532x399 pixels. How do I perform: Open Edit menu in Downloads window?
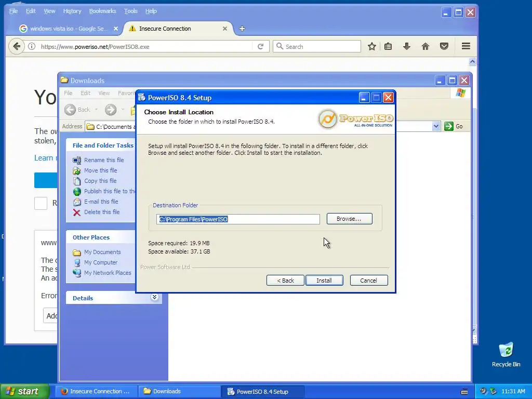pos(85,93)
